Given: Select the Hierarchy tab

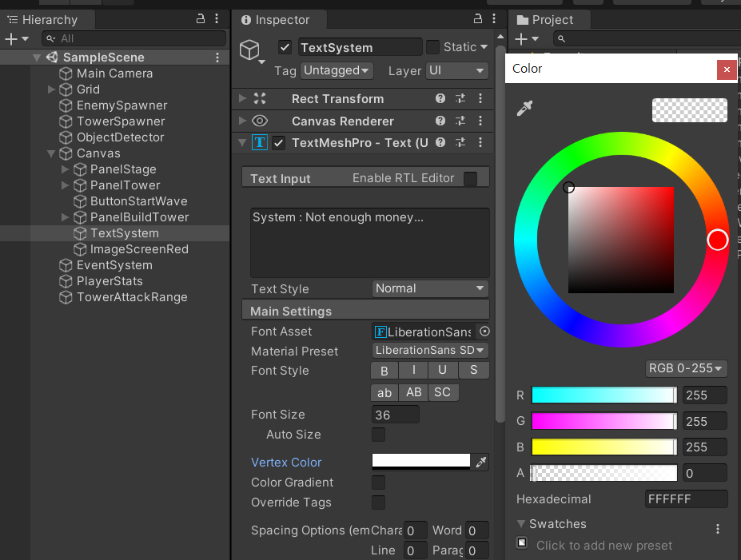Looking at the screenshot, I should pyautogui.click(x=46, y=19).
